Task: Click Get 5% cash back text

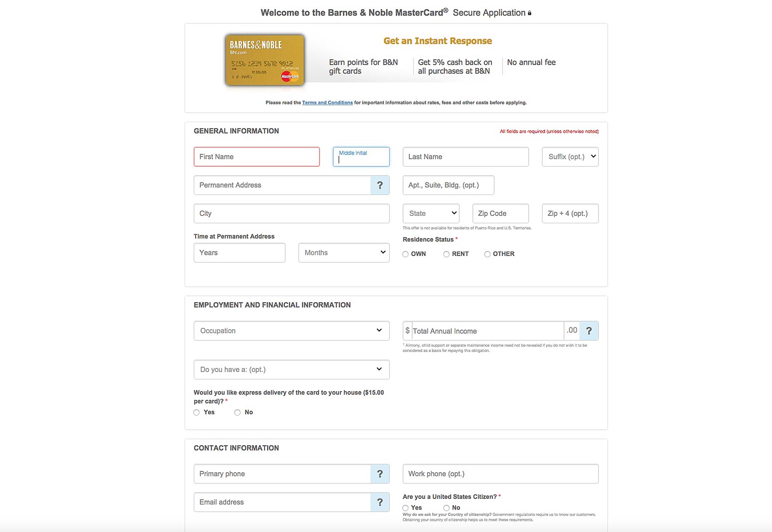Action: [x=455, y=66]
